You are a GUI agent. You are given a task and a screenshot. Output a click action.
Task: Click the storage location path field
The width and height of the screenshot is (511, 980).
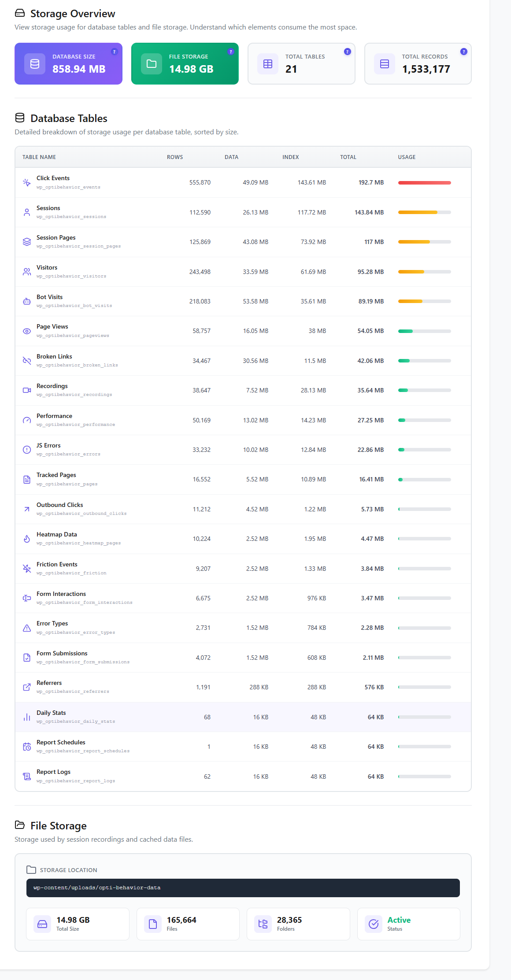point(243,888)
